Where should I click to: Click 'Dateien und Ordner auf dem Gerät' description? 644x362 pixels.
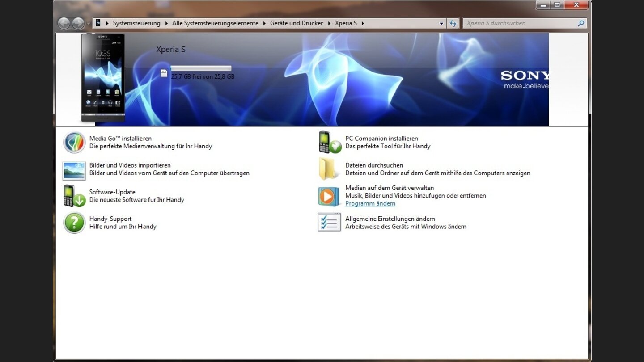point(438,173)
